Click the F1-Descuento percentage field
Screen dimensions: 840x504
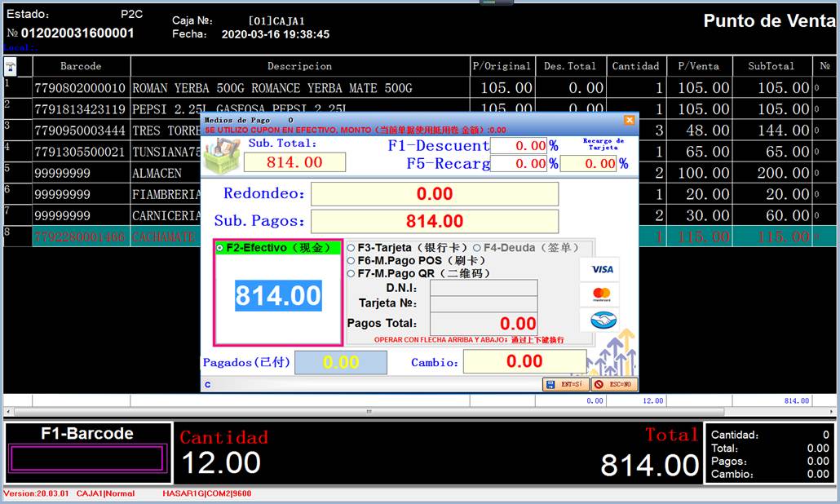click(x=519, y=145)
